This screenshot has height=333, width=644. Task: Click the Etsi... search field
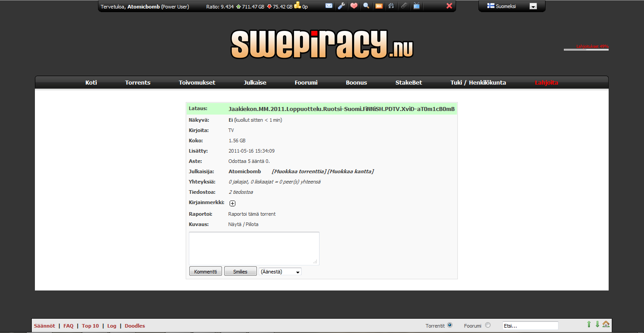(x=530, y=326)
